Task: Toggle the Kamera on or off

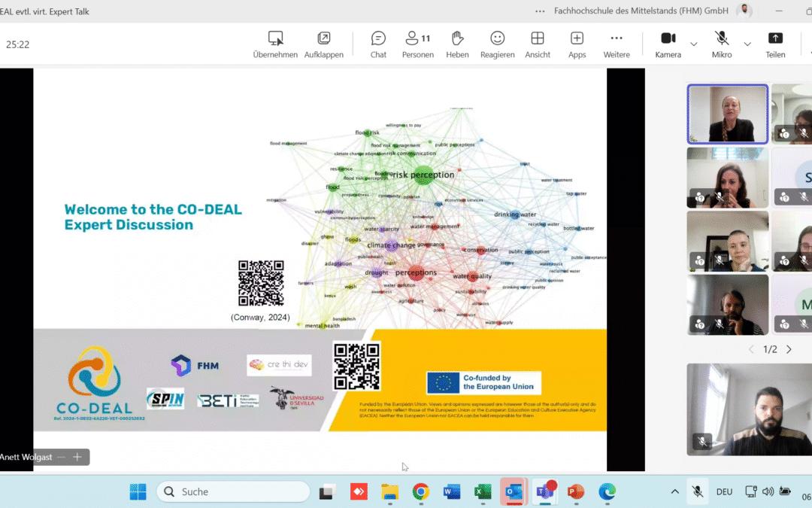Action: coord(668,44)
